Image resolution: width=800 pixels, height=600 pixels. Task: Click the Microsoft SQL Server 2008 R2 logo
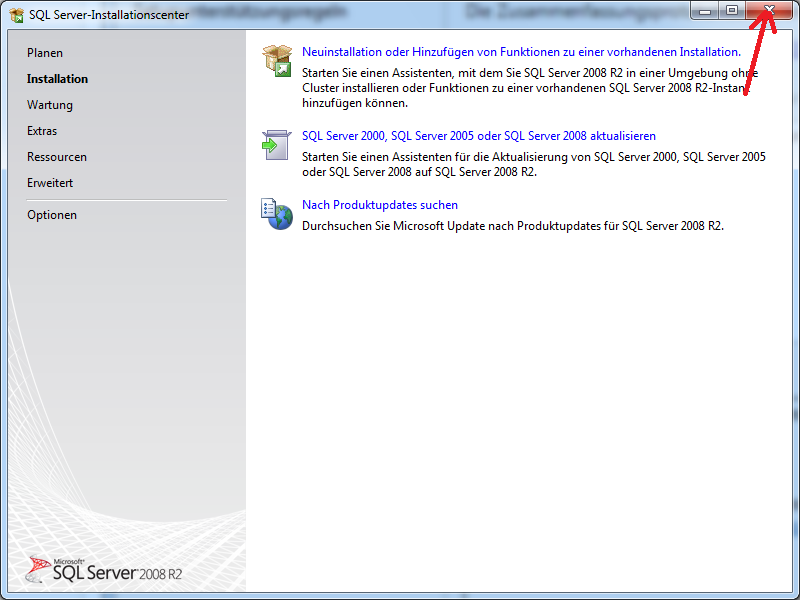[x=104, y=570]
